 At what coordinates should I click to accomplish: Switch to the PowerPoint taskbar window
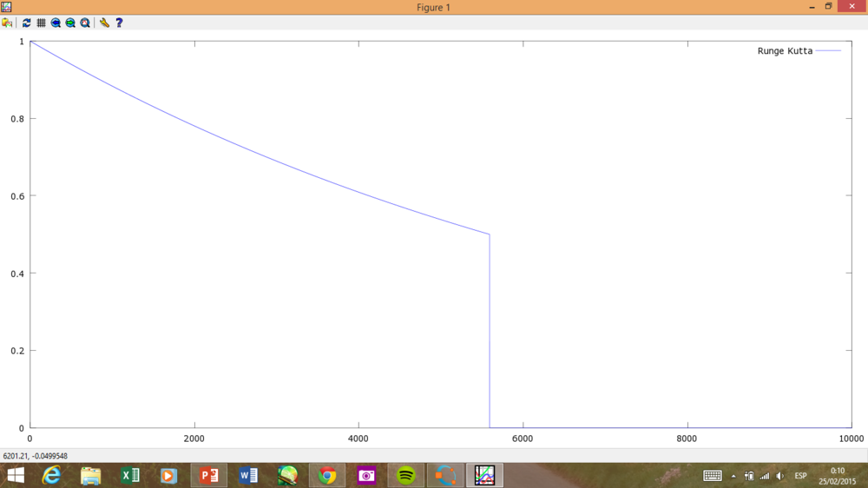point(209,475)
